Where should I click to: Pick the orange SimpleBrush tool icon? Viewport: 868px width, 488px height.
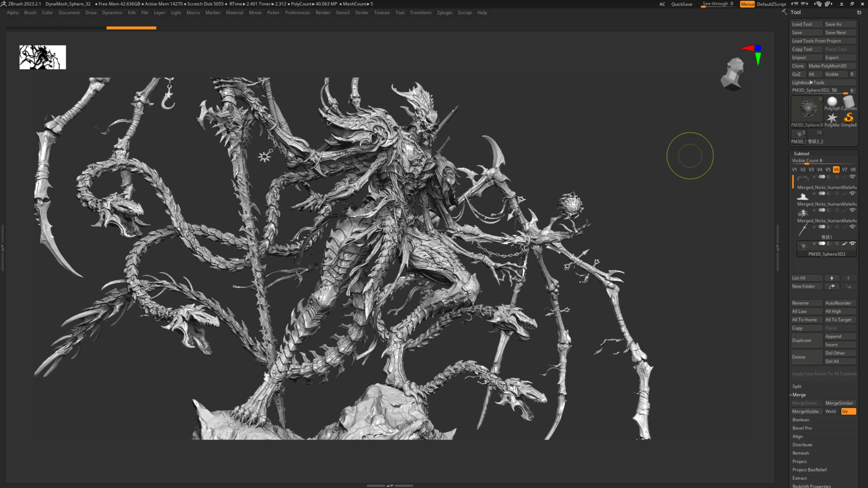(x=849, y=118)
